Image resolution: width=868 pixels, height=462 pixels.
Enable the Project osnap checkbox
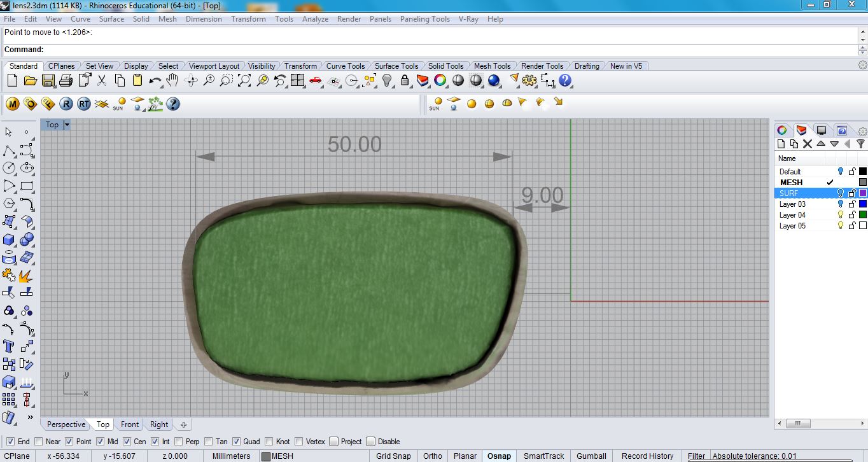pos(333,441)
